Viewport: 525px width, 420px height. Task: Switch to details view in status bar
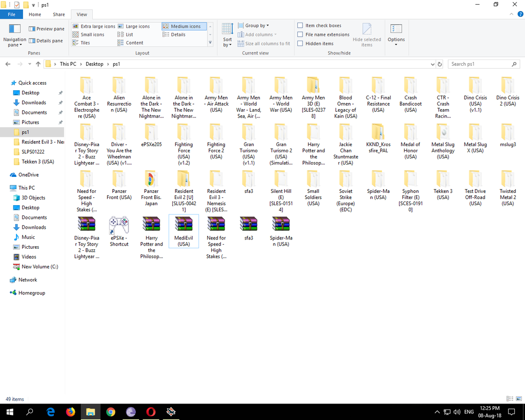(510, 398)
